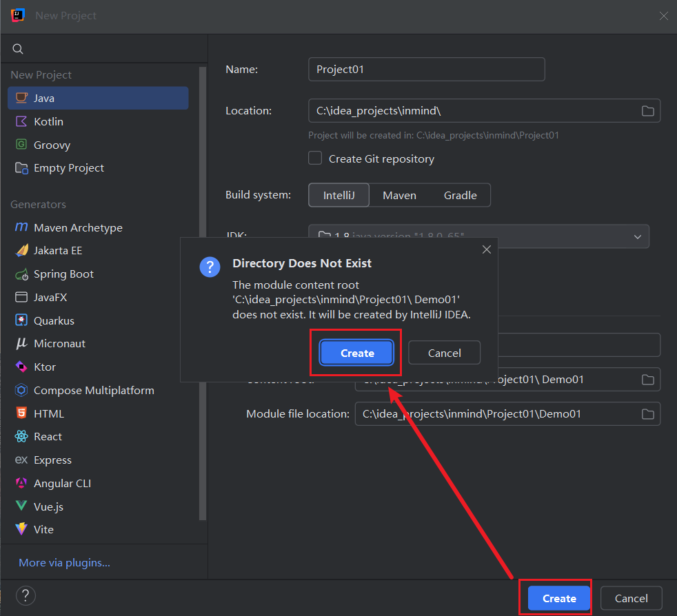Image resolution: width=677 pixels, height=616 pixels.
Task: Switch build system to Maven
Action: [x=399, y=195]
